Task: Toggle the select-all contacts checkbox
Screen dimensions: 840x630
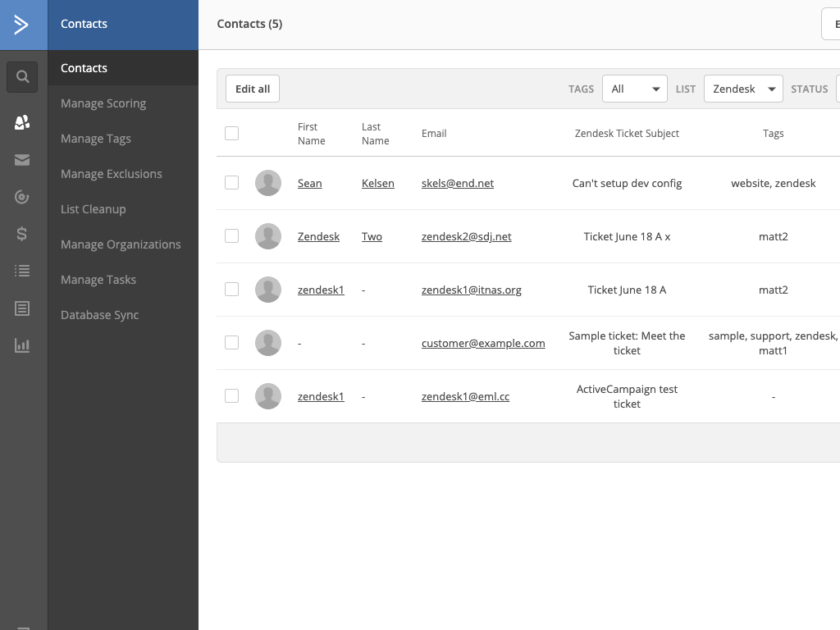Action: [x=232, y=133]
